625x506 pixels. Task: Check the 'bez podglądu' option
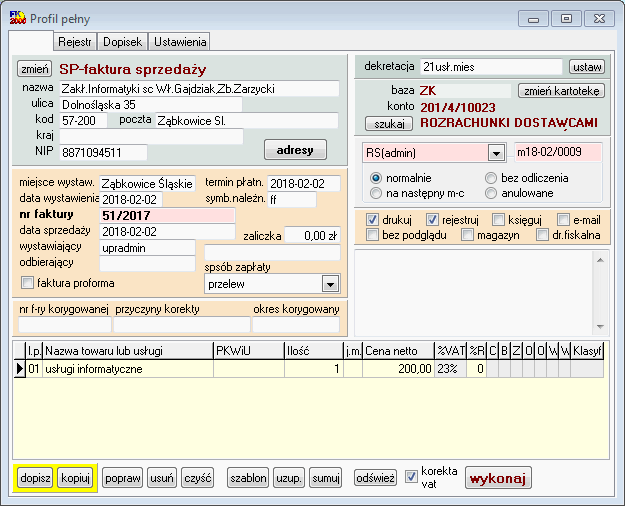(x=372, y=235)
